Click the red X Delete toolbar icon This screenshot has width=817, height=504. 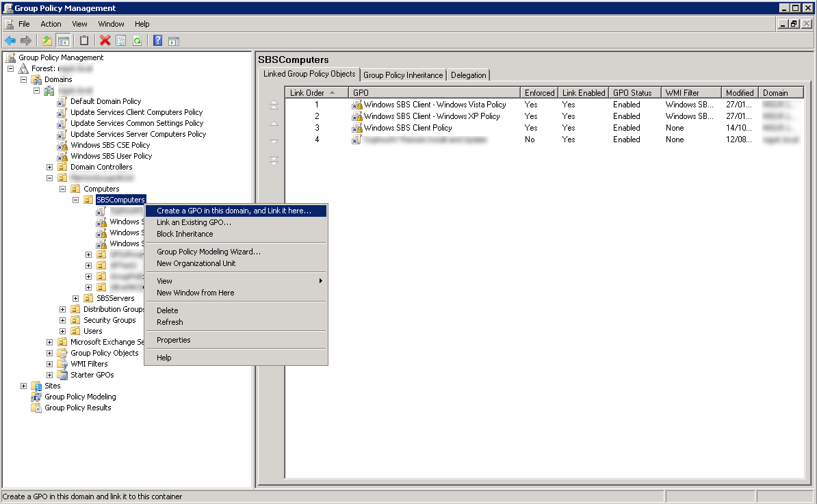tap(105, 40)
